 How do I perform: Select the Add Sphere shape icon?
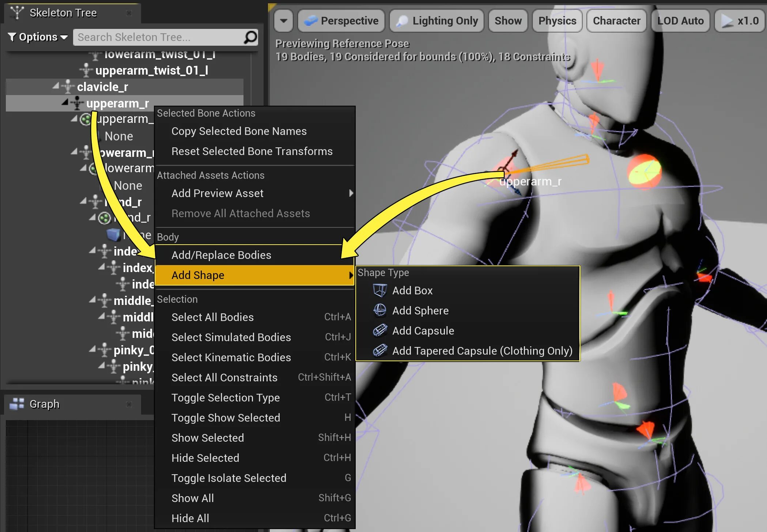tap(379, 310)
